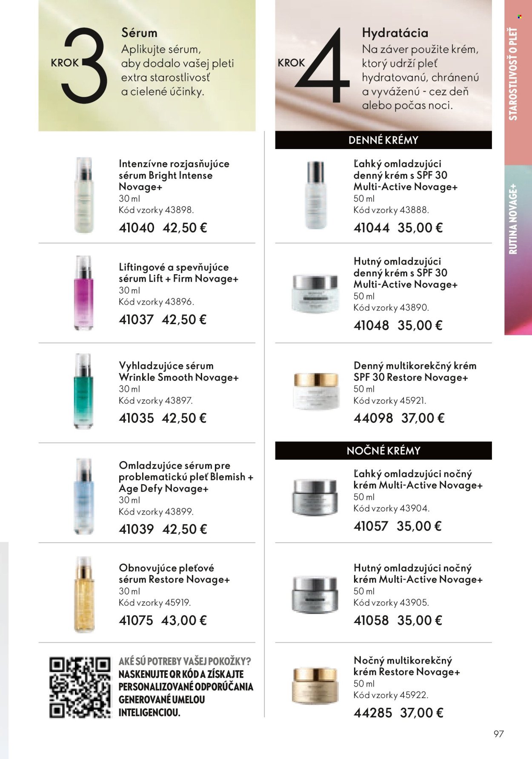This screenshot has height=759, width=532.
Task: Select the 43,00 € Restore serum price
Action: coord(184,620)
